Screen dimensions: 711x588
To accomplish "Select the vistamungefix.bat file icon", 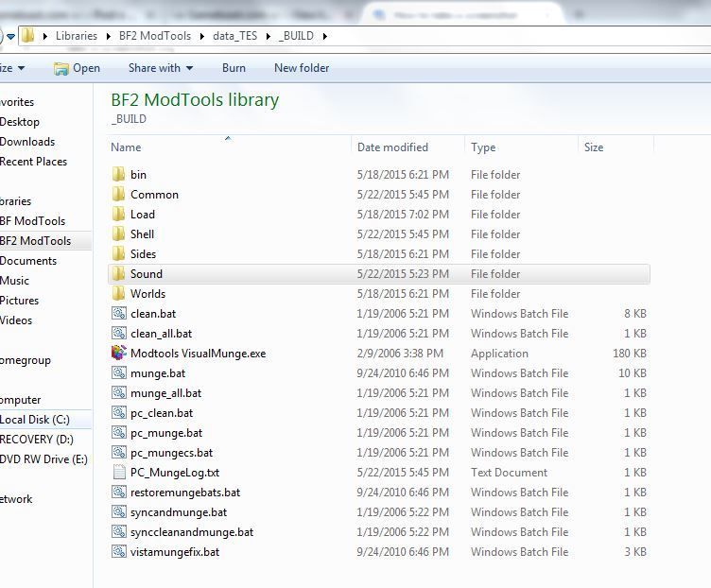I will [119, 552].
